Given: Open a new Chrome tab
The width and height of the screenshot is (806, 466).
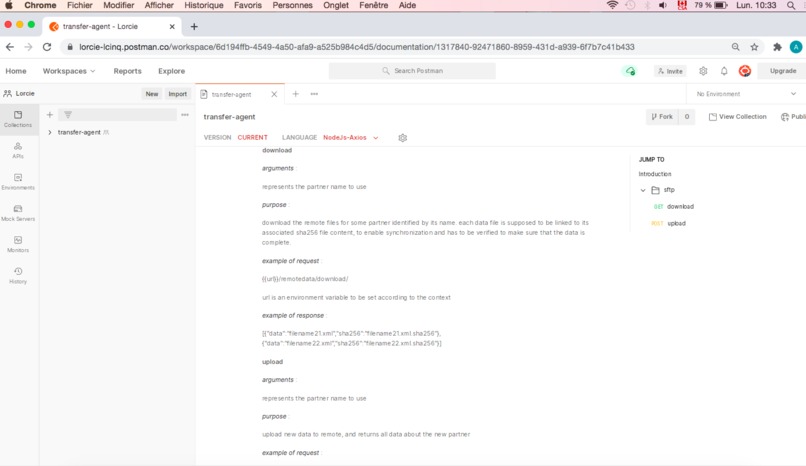Looking at the screenshot, I should [x=194, y=26].
